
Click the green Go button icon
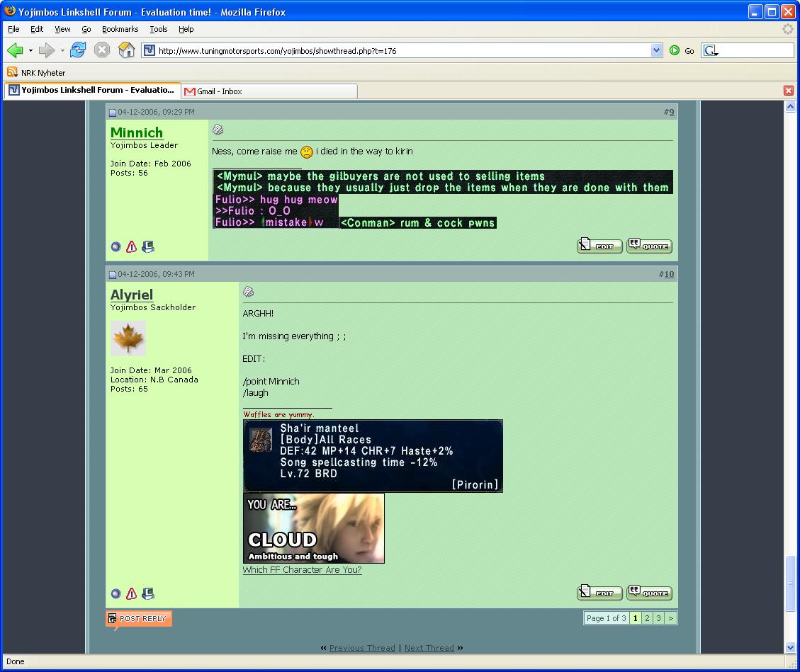tap(675, 50)
